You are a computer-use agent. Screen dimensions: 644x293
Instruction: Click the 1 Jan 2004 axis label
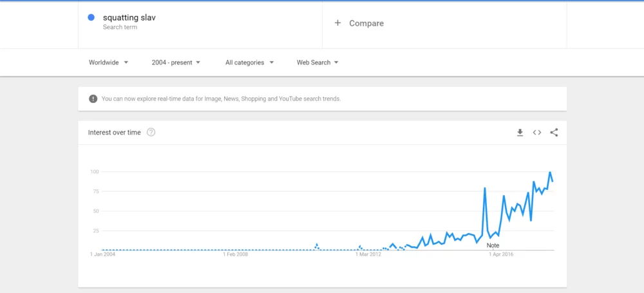103,254
